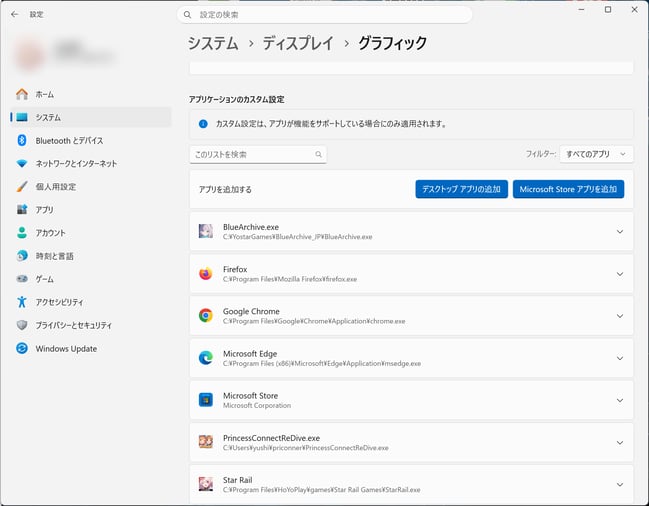Viewport: 649px width, 506px height.
Task: Click the System monitor icon in the sidebar
Action: (x=22, y=118)
